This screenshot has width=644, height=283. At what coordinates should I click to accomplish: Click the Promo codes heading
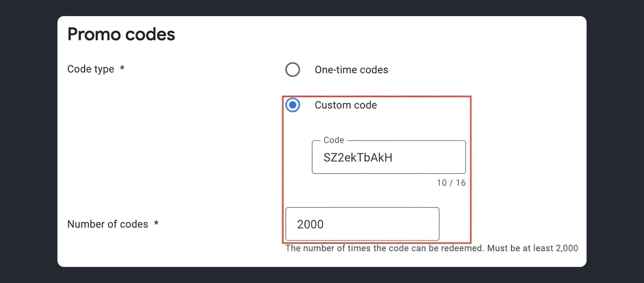tap(121, 34)
